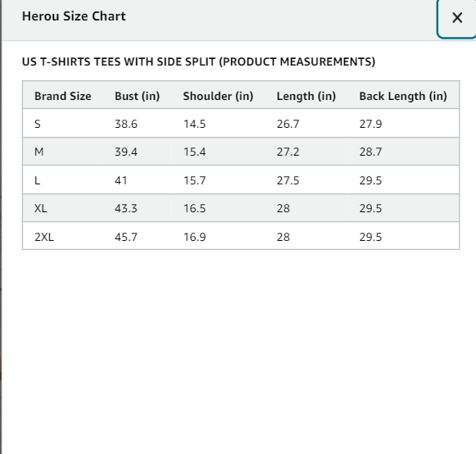Click bust value 38.6 for size S
The image size is (476, 454).
126,124
